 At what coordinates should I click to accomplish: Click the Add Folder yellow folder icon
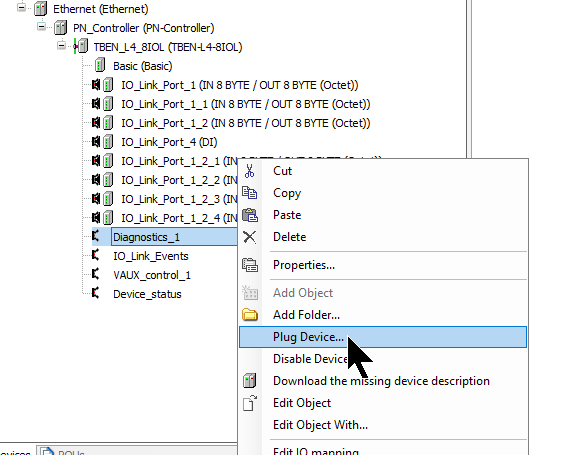250,315
